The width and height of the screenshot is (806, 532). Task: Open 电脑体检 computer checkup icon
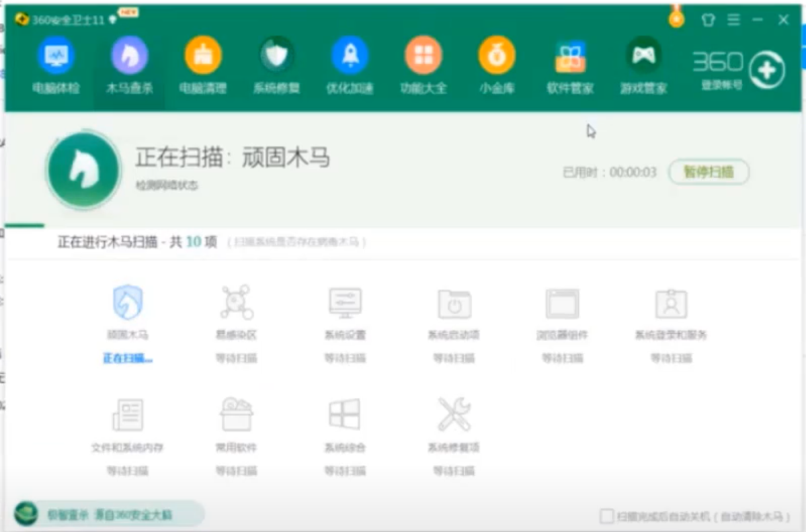(56, 55)
